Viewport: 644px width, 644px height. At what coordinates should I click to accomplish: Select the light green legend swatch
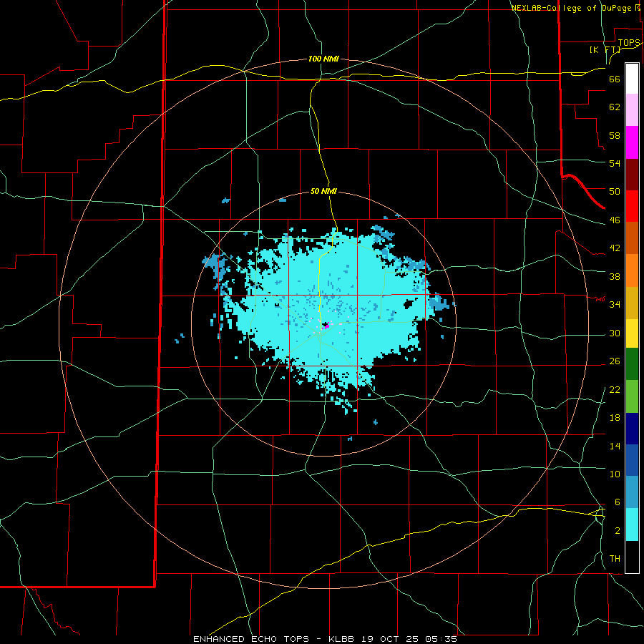click(x=632, y=396)
